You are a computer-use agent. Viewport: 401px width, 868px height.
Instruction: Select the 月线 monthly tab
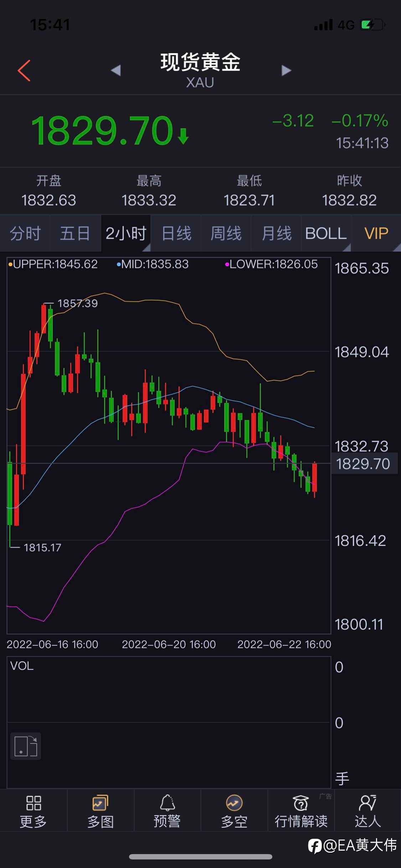pos(276,233)
